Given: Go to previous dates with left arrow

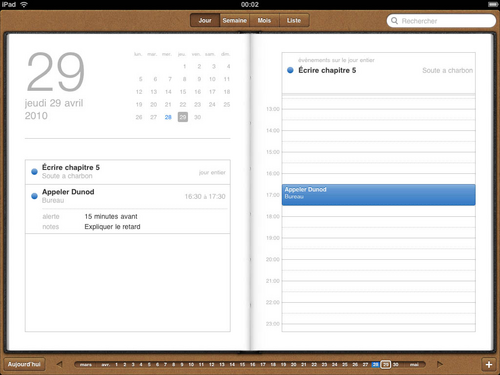Looking at the screenshot, I should point(60,364).
